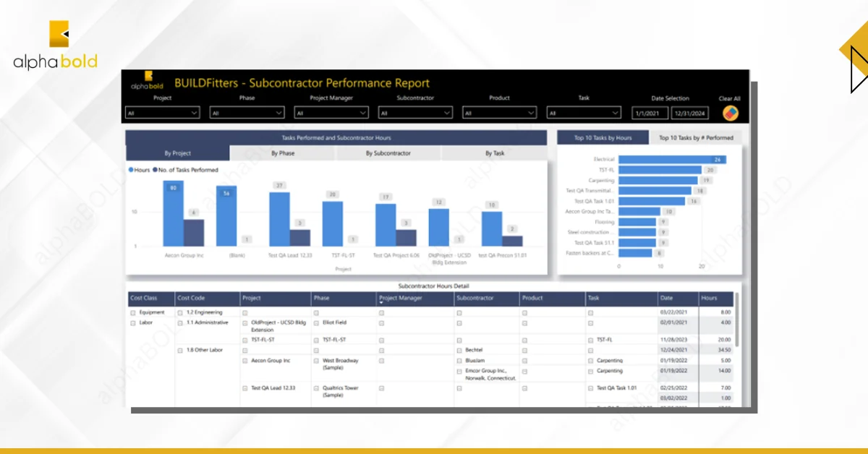Toggle box next to BlueJam subcontractor
The height and width of the screenshot is (454, 868).
coord(459,360)
